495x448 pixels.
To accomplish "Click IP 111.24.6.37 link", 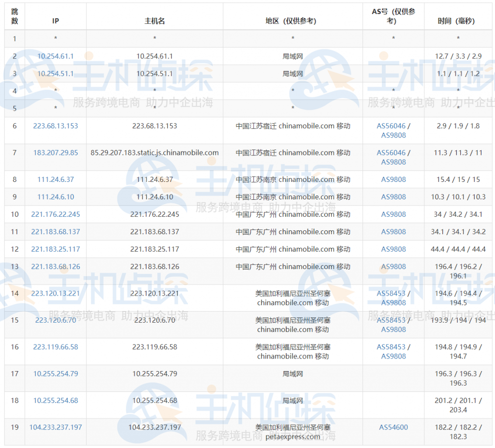I will pos(55,179).
